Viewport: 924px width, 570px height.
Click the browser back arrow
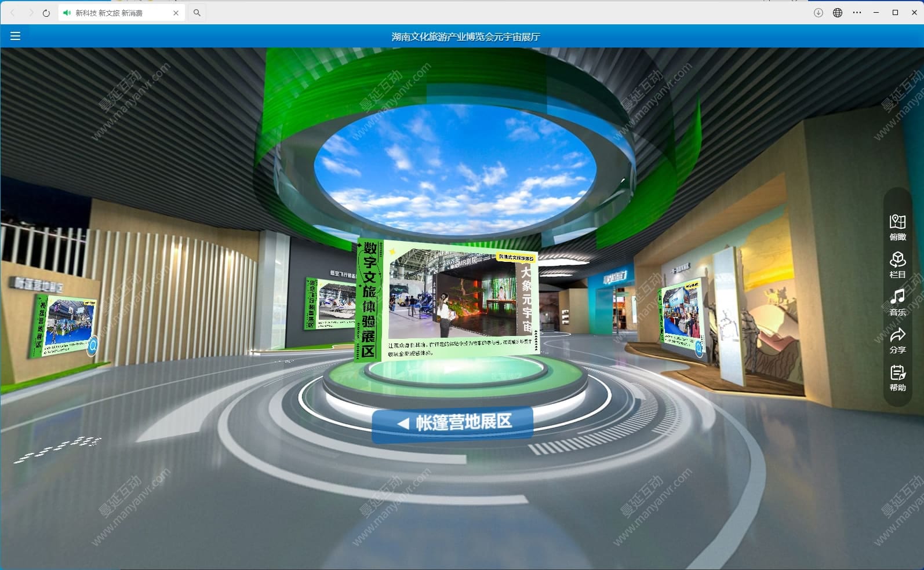(x=13, y=13)
